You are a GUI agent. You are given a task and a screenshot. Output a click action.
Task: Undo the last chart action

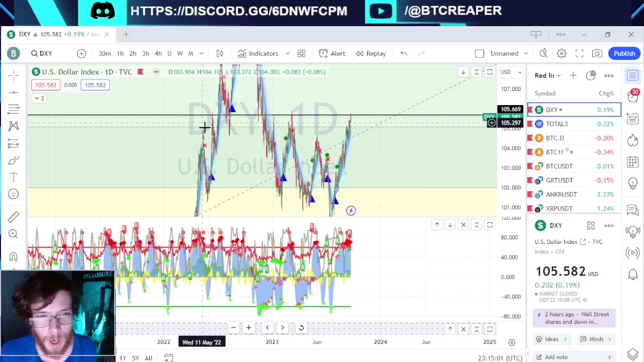[404, 53]
